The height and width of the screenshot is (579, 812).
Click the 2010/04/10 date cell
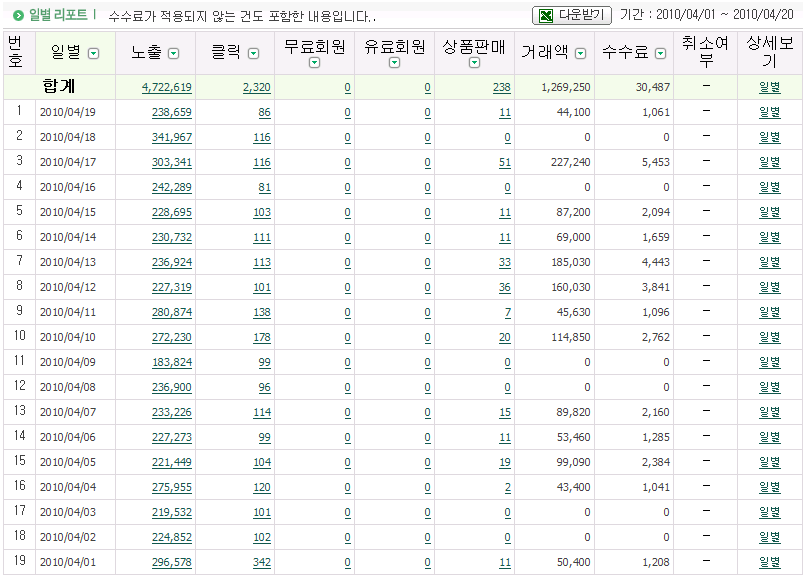[68, 338]
